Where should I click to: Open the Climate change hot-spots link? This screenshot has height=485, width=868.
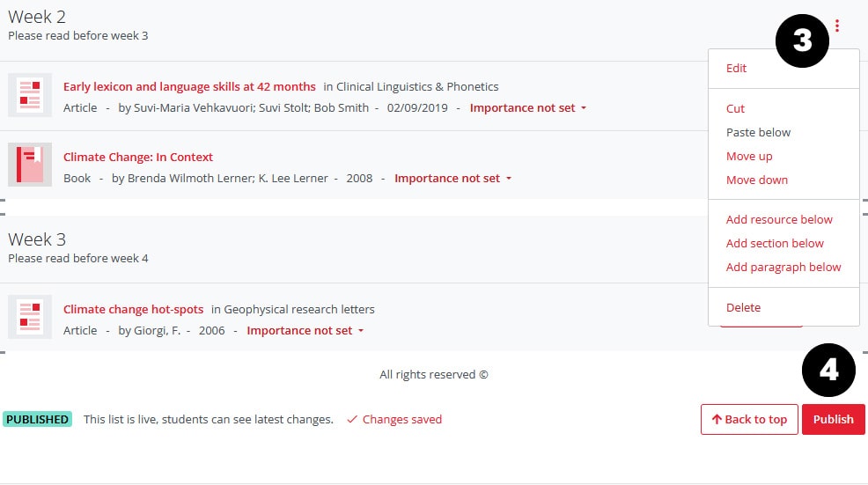click(133, 310)
